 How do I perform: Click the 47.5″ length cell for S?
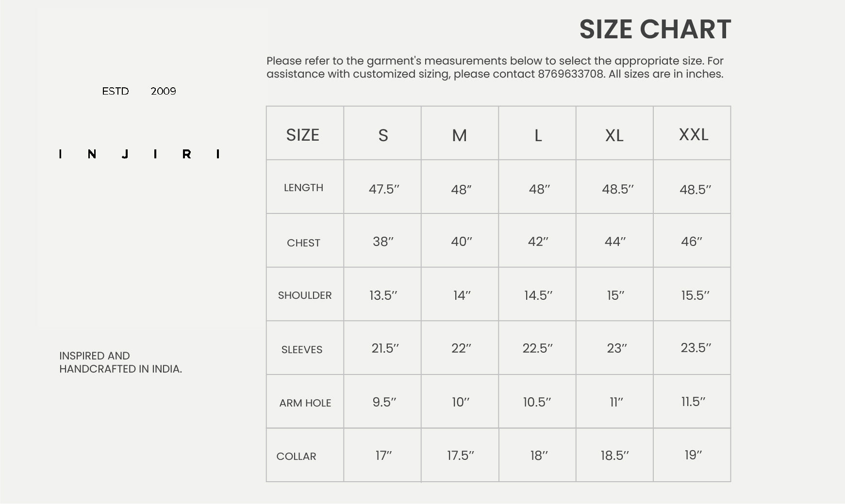(x=383, y=189)
